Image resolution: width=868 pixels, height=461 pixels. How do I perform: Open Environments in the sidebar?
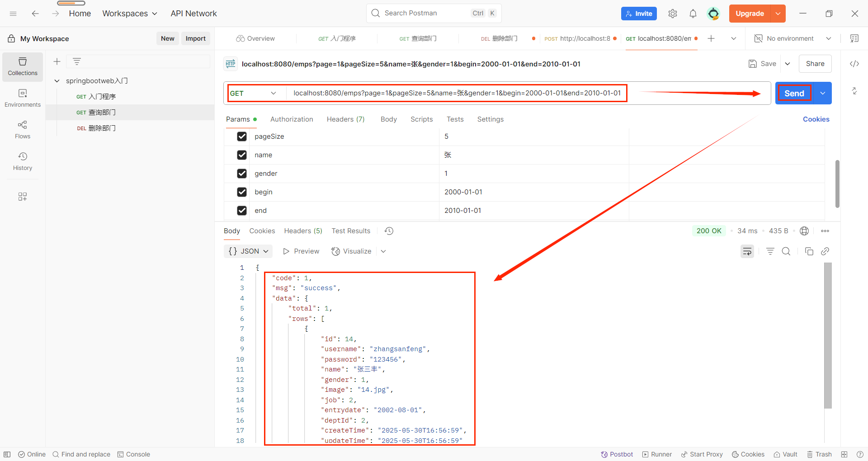[23, 98]
